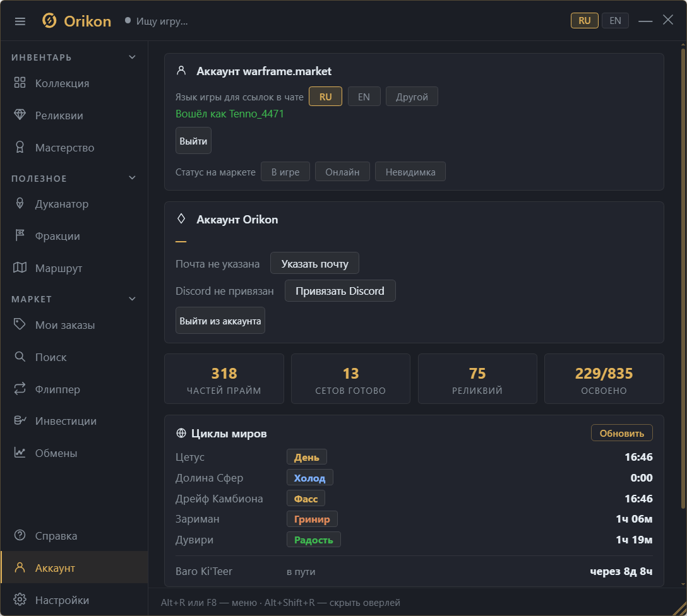The image size is (687, 616).
Task: Set market status to Невидимка
Action: [410, 172]
